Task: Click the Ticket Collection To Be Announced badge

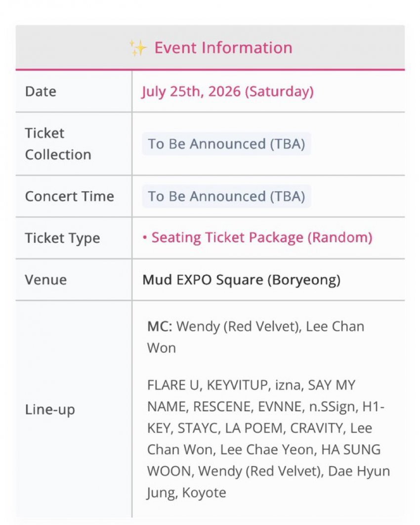Action: [227, 144]
